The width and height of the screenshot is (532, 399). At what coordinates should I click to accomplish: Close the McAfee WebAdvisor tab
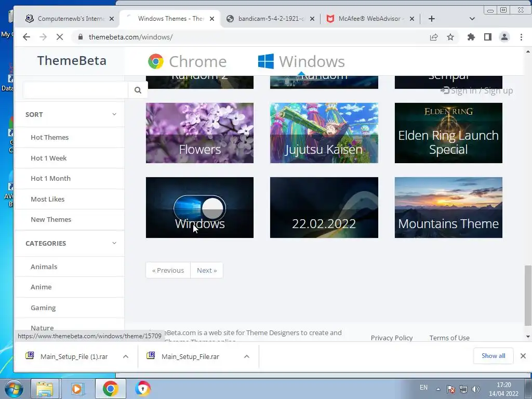[412, 19]
